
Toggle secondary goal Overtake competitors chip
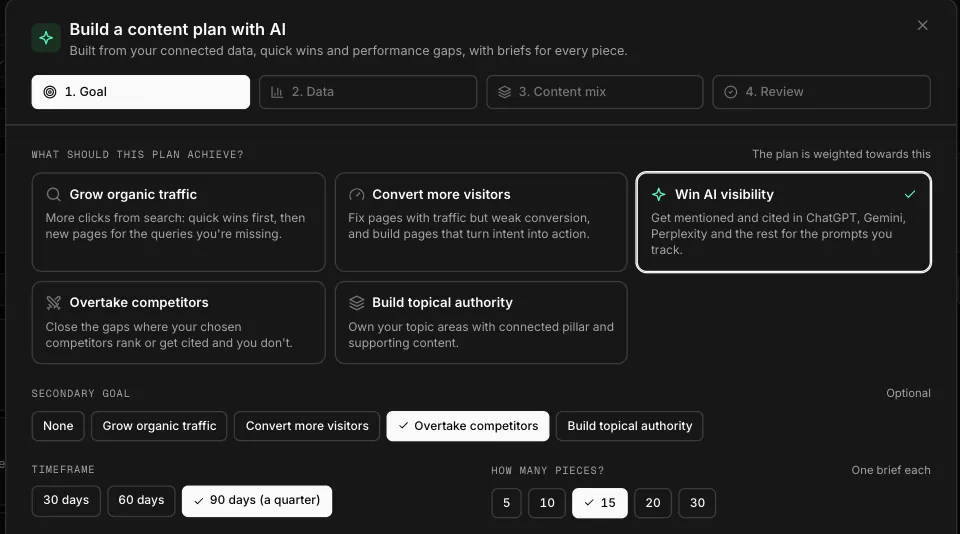(x=468, y=426)
